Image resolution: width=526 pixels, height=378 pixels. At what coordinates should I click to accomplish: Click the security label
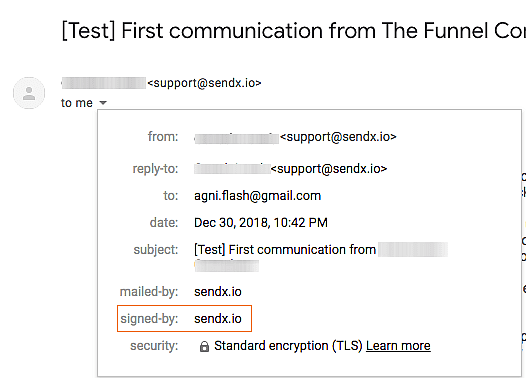click(154, 346)
